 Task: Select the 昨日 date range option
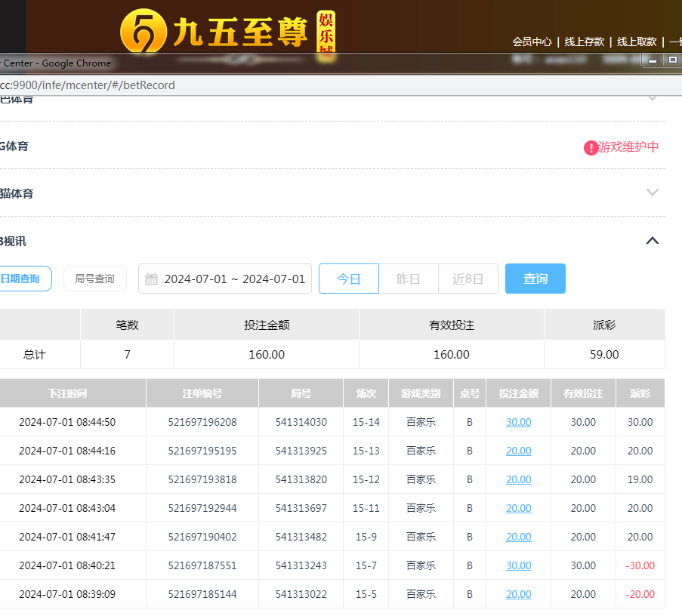pos(408,279)
